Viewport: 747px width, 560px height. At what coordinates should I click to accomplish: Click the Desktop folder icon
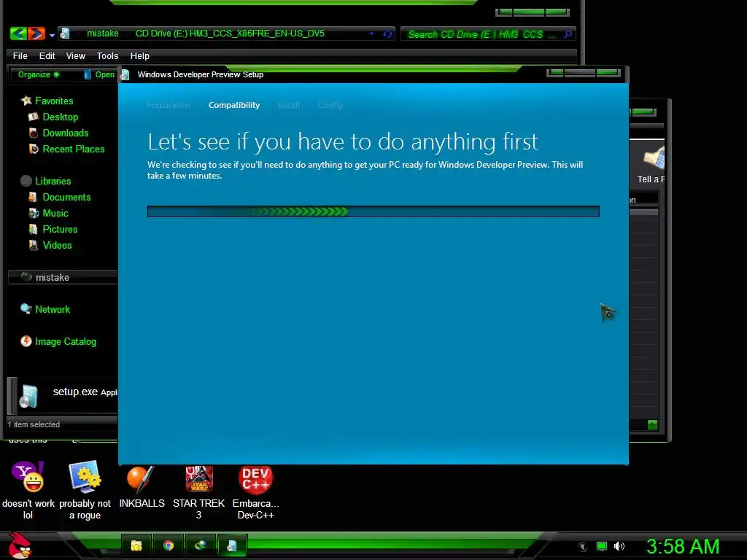(x=34, y=117)
